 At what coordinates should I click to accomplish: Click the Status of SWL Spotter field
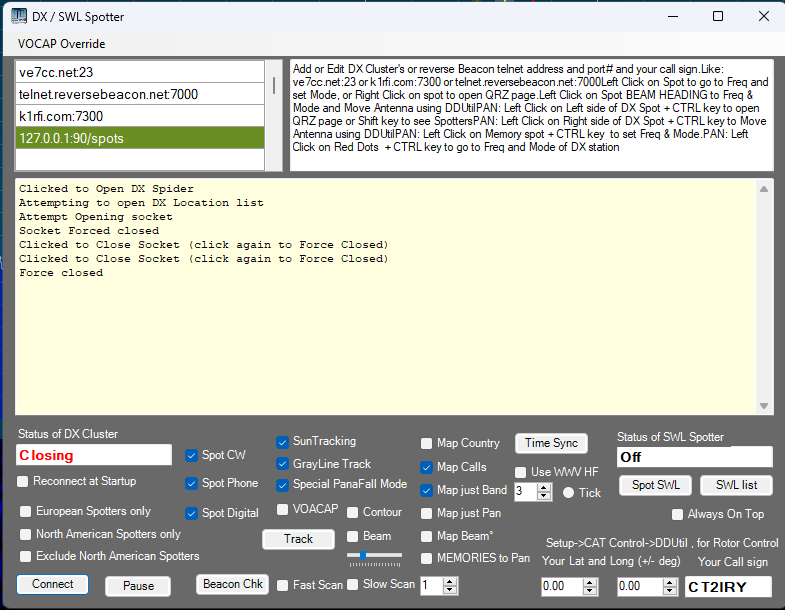tap(694, 457)
